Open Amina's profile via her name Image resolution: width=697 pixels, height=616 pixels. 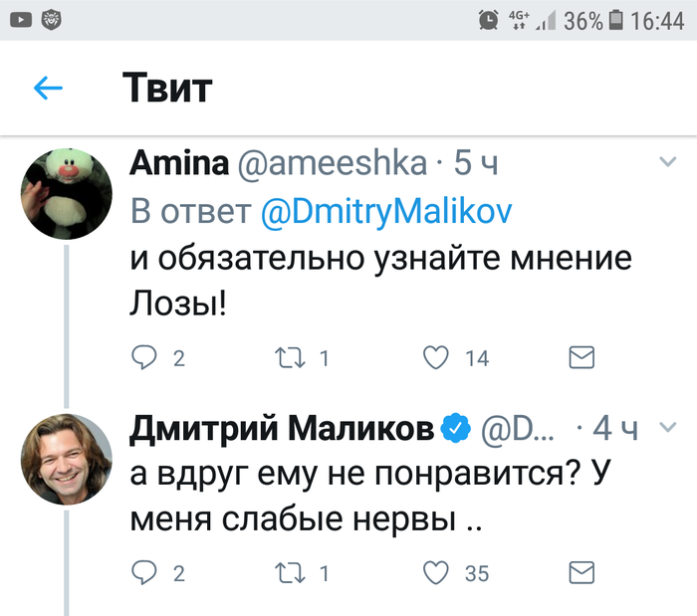click(178, 164)
